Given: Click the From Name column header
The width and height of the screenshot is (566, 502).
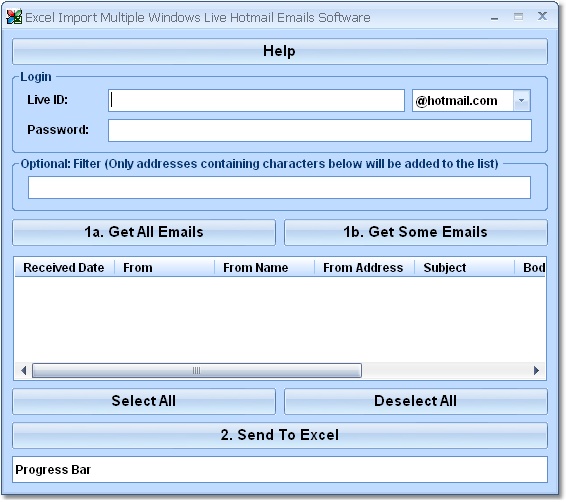Looking at the screenshot, I should pos(265,268).
